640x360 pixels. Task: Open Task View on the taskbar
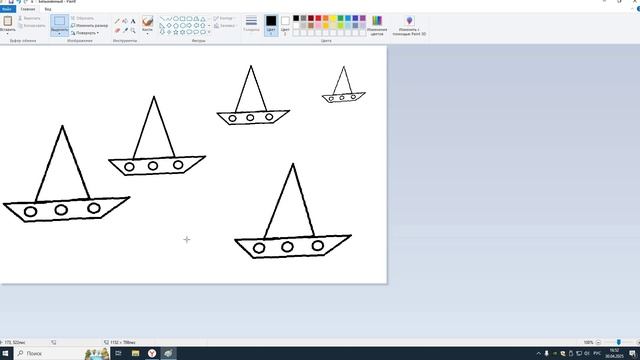pos(118,353)
